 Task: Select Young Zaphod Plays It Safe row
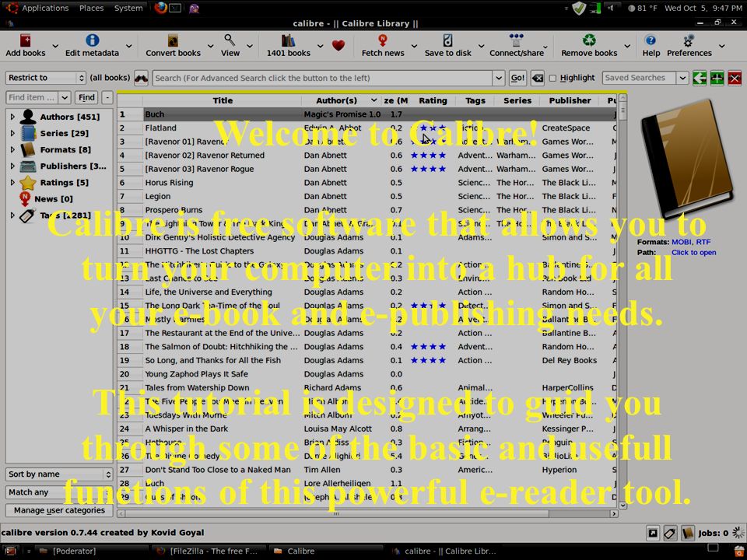click(366, 374)
